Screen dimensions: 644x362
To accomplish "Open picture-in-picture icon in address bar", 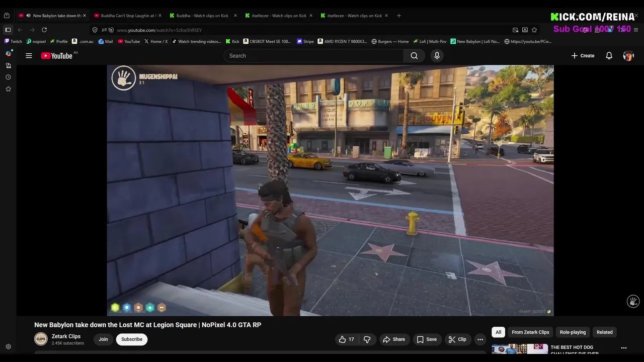I will click(515, 30).
